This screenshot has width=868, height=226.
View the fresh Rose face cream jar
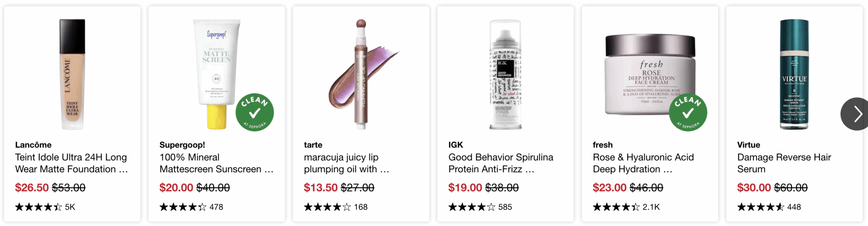pos(650,74)
